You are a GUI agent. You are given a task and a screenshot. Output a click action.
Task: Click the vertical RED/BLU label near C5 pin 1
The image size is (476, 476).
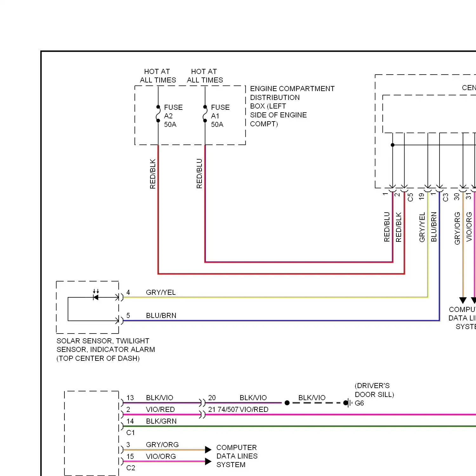click(387, 227)
